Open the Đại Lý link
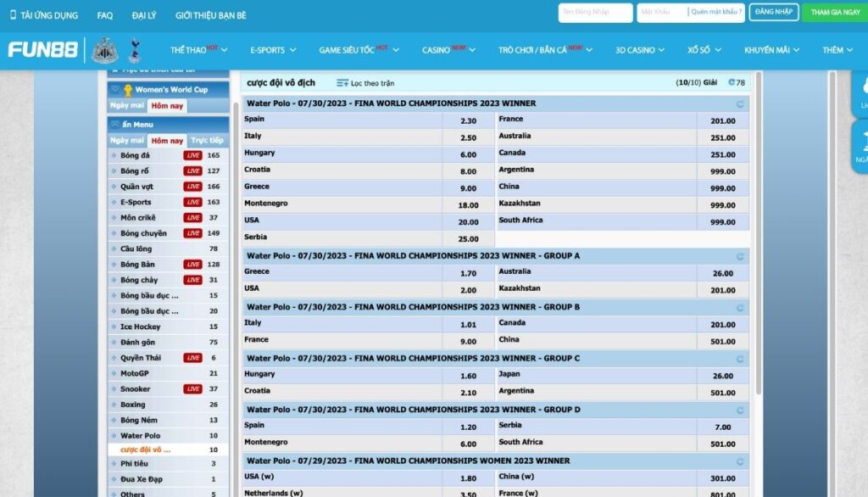The width and height of the screenshot is (868, 497). (144, 15)
